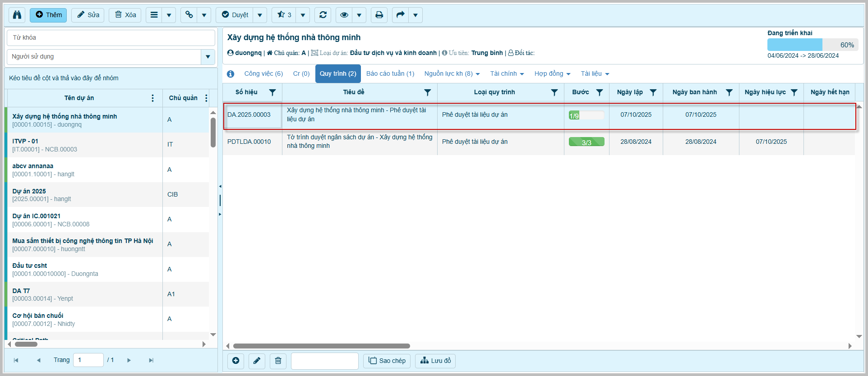Toggle the Loại quy trình column filter
868x376 pixels.
(554, 92)
